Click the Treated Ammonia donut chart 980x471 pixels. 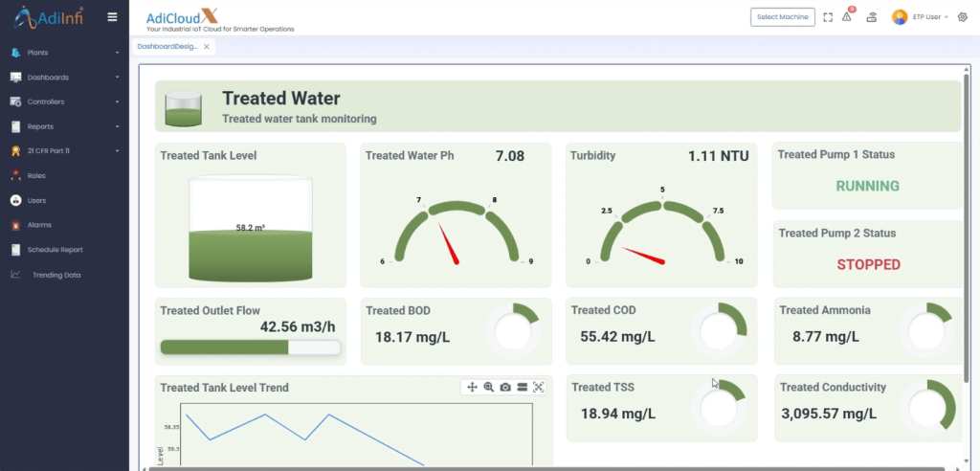(x=926, y=331)
